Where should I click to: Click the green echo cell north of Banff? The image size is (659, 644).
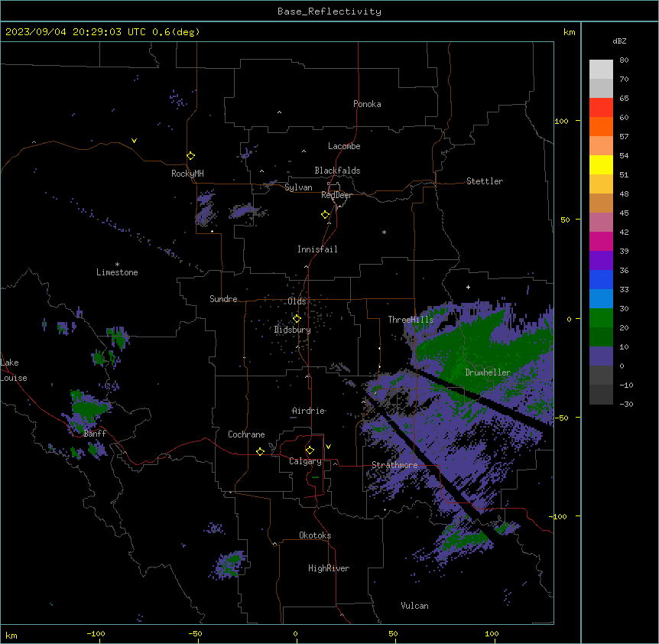click(x=87, y=408)
